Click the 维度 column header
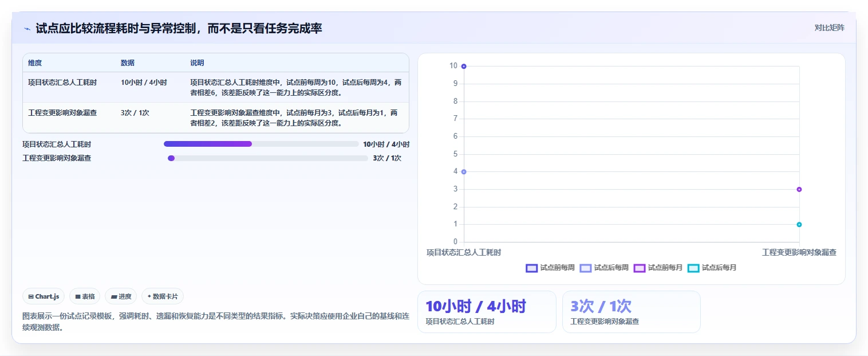This screenshot has width=868, height=356. click(x=35, y=63)
